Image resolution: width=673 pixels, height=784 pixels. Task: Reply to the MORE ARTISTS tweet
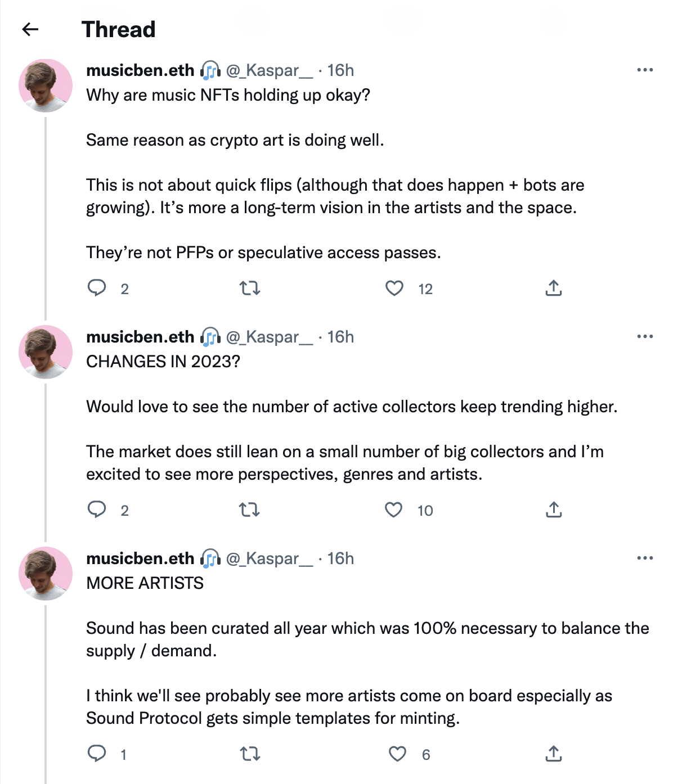[x=97, y=753]
